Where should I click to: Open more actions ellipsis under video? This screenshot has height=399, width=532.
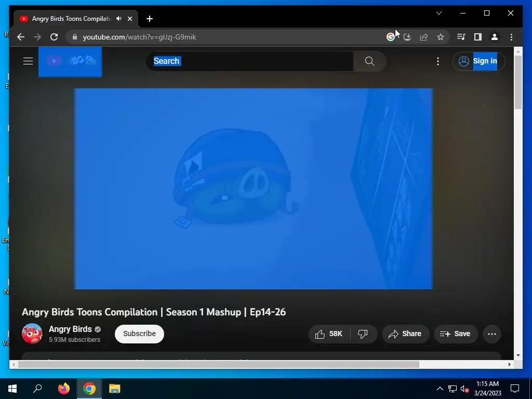tap(492, 334)
